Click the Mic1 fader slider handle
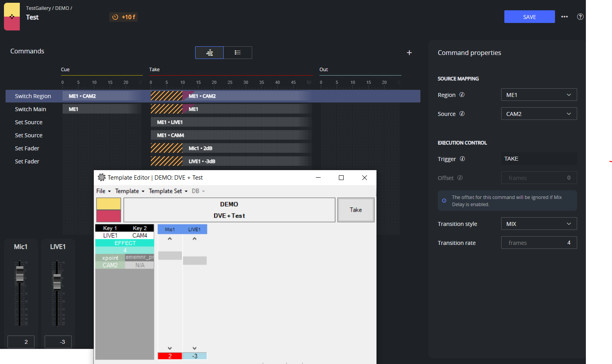The width and height of the screenshot is (612, 364). pos(20,274)
